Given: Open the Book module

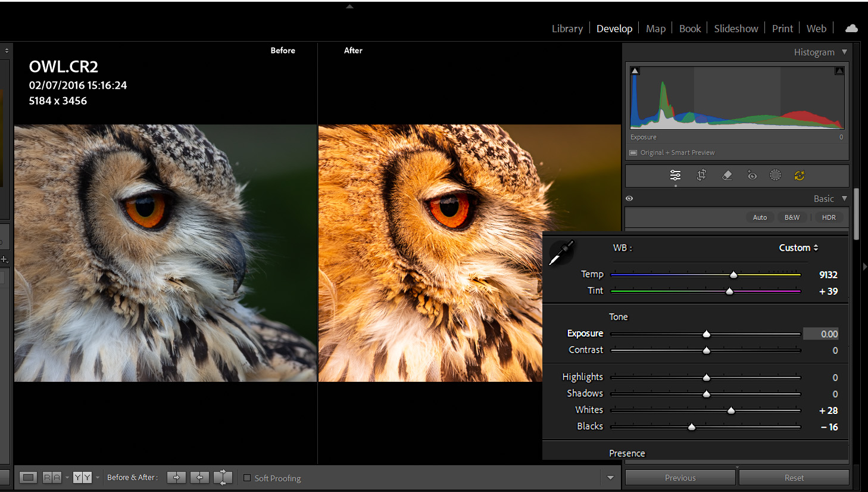Looking at the screenshot, I should pyautogui.click(x=690, y=29).
